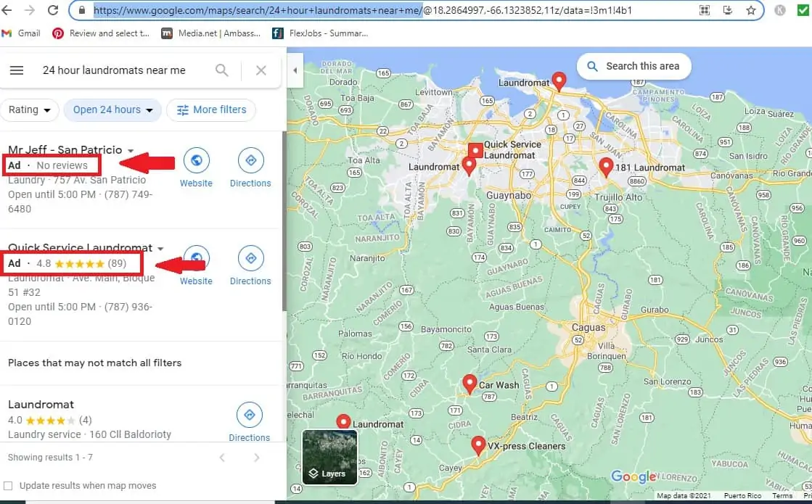The height and width of the screenshot is (504, 812).
Task: Click the 'Showing results 1 - 7' text
Action: tap(50, 458)
